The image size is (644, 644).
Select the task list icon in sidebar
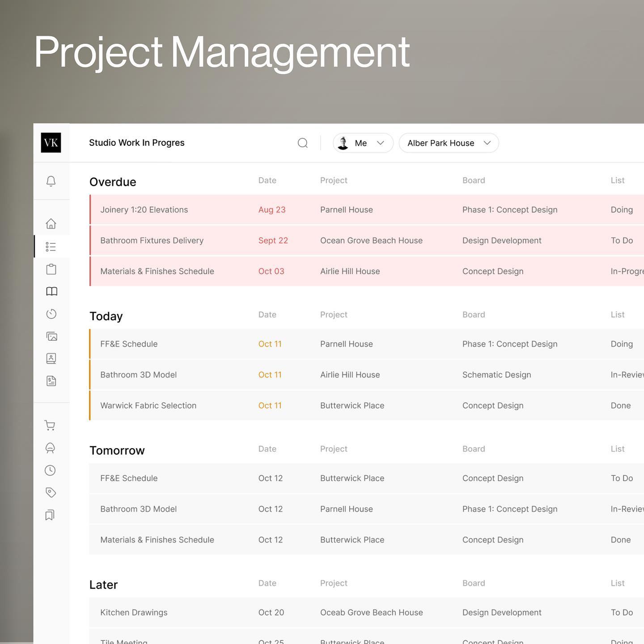tap(51, 246)
